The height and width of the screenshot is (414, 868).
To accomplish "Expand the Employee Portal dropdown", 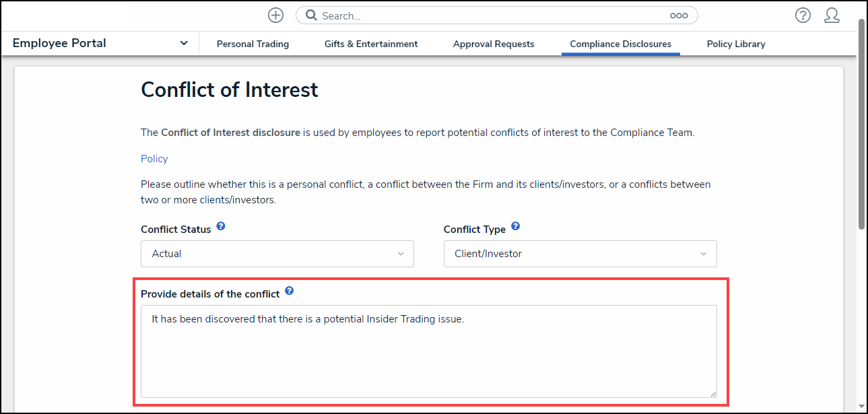I will [x=183, y=43].
